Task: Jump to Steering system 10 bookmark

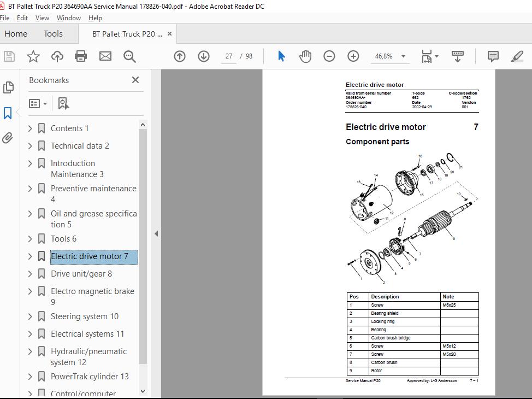Action: (85, 316)
